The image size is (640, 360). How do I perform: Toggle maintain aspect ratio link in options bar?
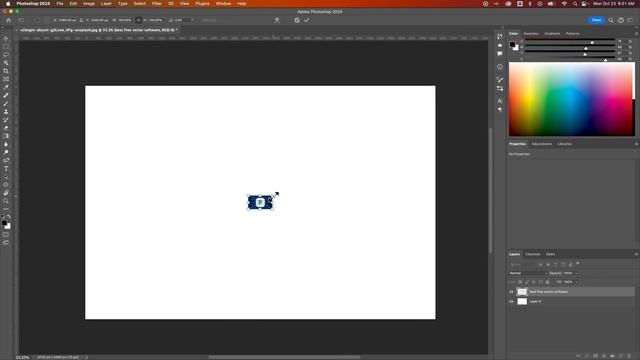[x=139, y=20]
